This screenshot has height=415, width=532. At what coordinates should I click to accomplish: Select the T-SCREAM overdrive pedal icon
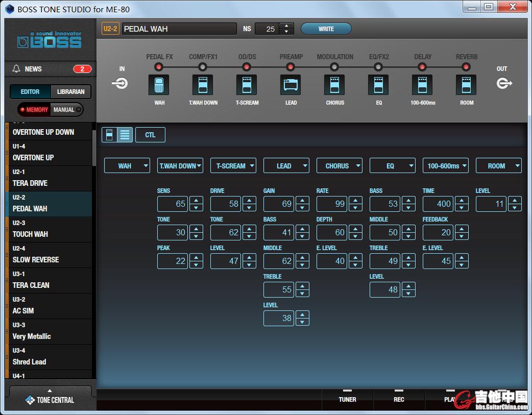point(247,85)
